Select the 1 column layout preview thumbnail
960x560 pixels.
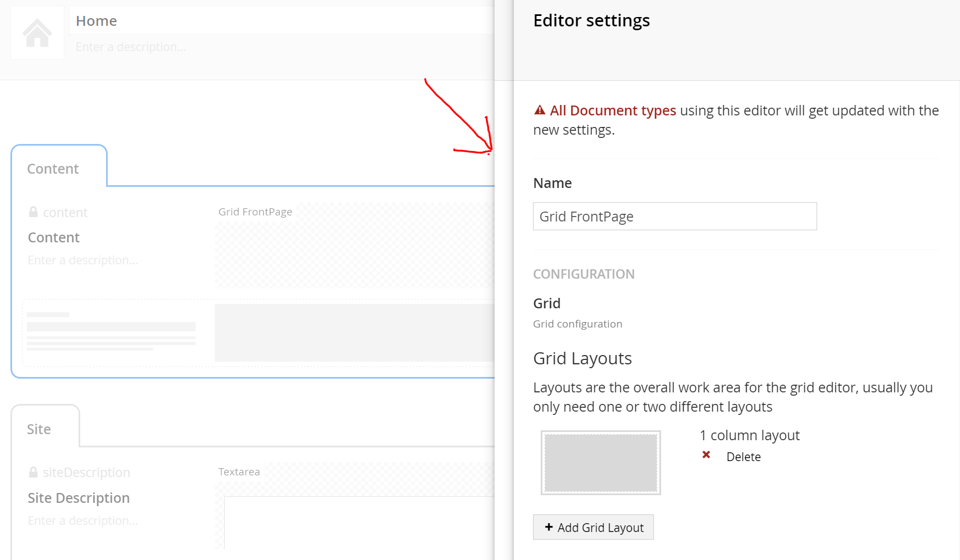601,463
